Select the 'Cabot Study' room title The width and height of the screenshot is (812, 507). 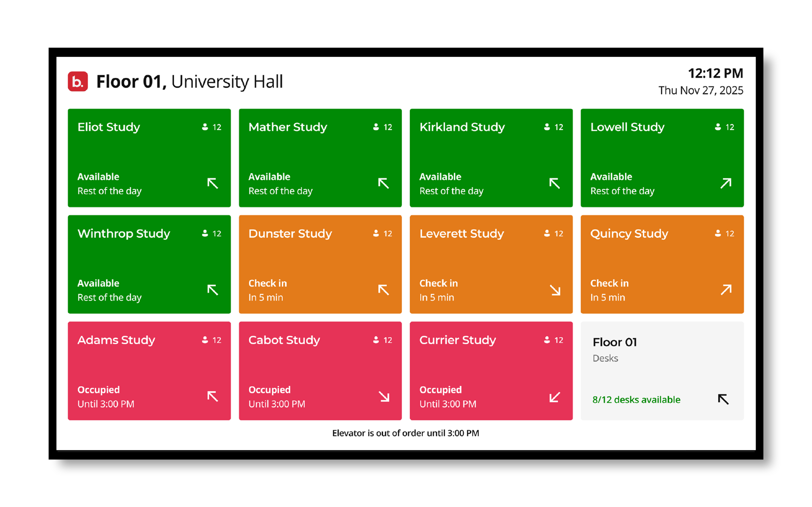tap(284, 340)
